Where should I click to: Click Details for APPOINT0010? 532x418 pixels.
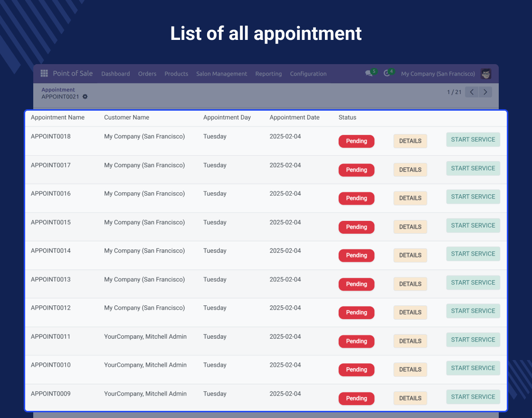(410, 370)
